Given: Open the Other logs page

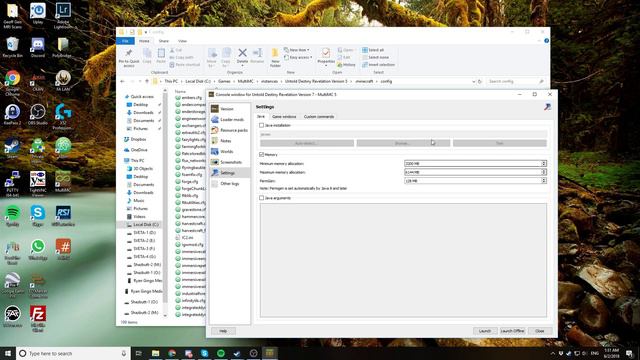Looking at the screenshot, I should click(229, 184).
